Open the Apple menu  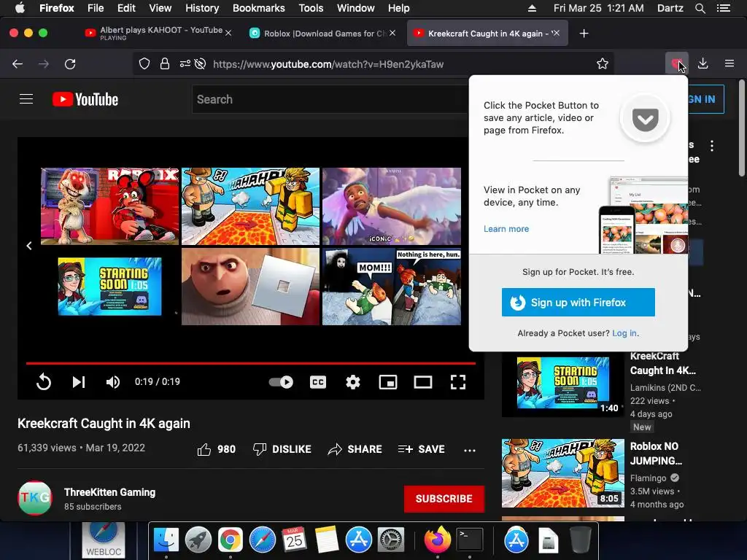tap(20, 8)
